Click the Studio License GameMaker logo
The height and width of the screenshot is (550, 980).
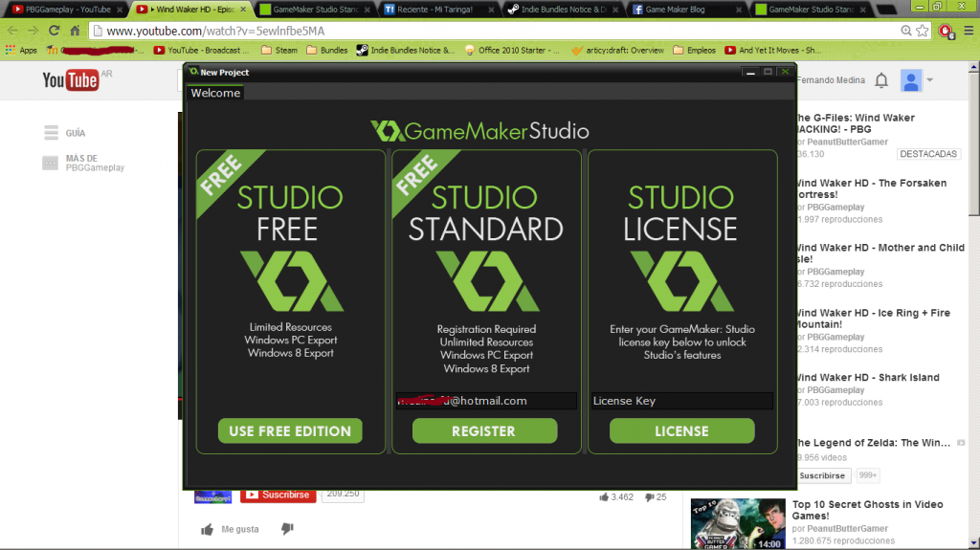(x=681, y=280)
